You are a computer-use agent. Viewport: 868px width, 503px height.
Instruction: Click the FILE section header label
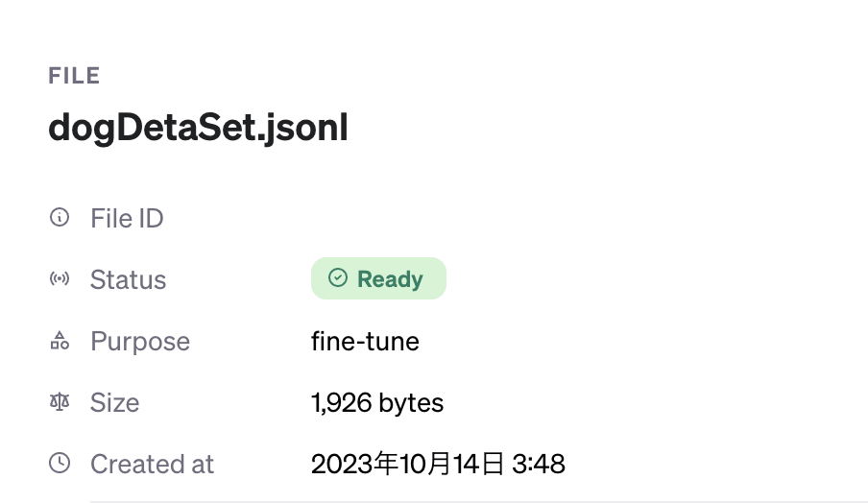pos(74,76)
